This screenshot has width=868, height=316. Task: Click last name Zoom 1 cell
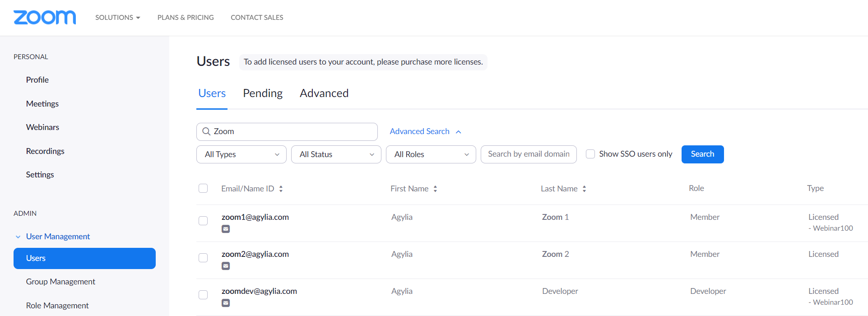click(x=555, y=217)
